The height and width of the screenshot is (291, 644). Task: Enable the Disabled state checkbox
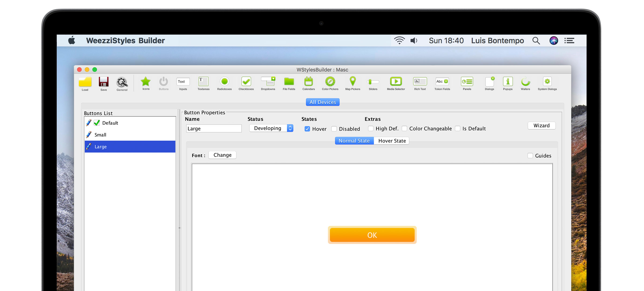pos(334,129)
